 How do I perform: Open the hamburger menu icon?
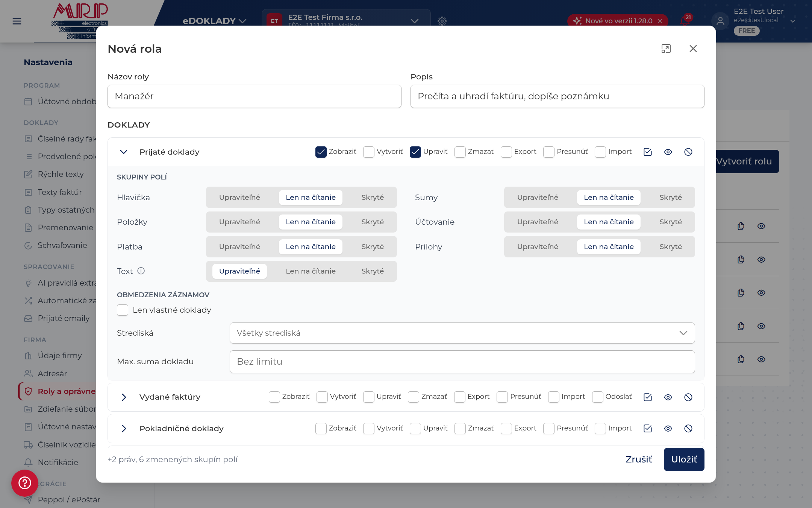(17, 21)
